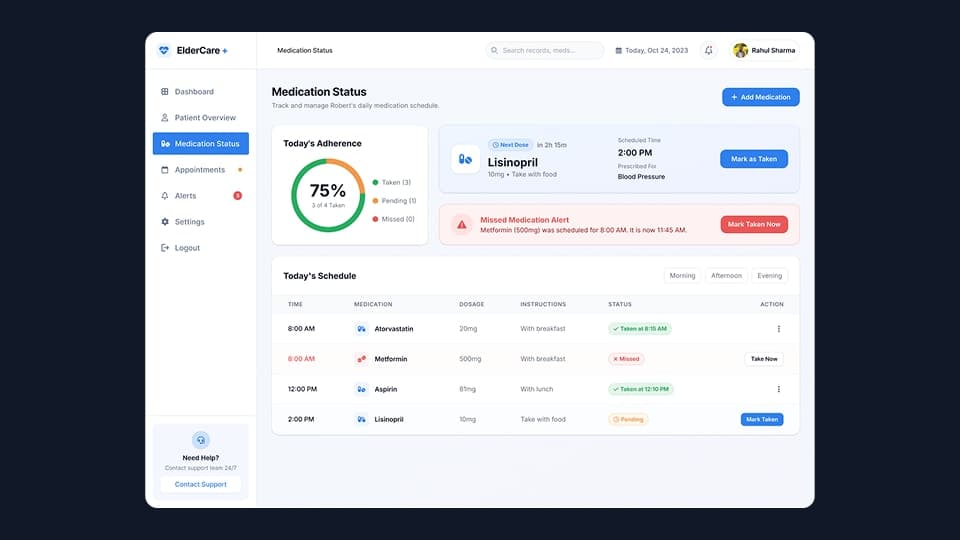The height and width of the screenshot is (540, 960).
Task: Click Rahul Sharma's profile avatar
Action: [740, 50]
